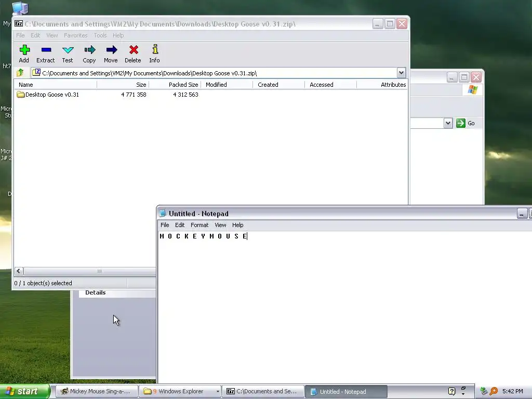Image resolution: width=532 pixels, height=399 pixels.
Task: Run Test on the archive
Action: tap(68, 54)
